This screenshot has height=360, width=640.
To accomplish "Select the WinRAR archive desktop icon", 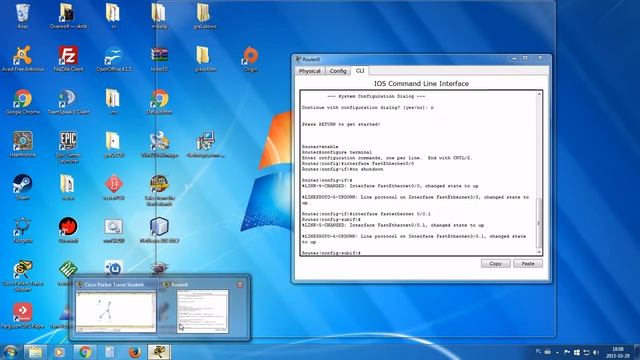I will pyautogui.click(x=159, y=59).
